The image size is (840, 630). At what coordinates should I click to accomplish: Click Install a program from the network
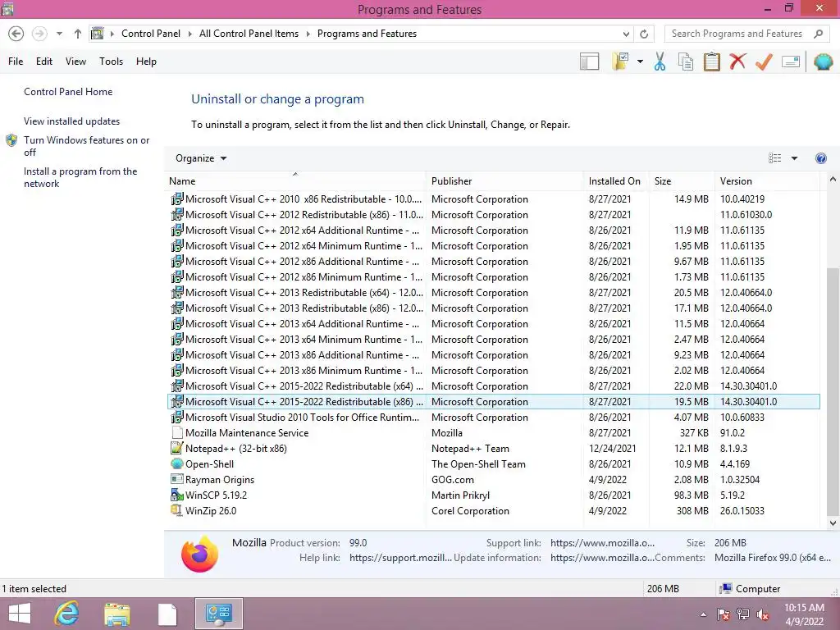(80, 177)
